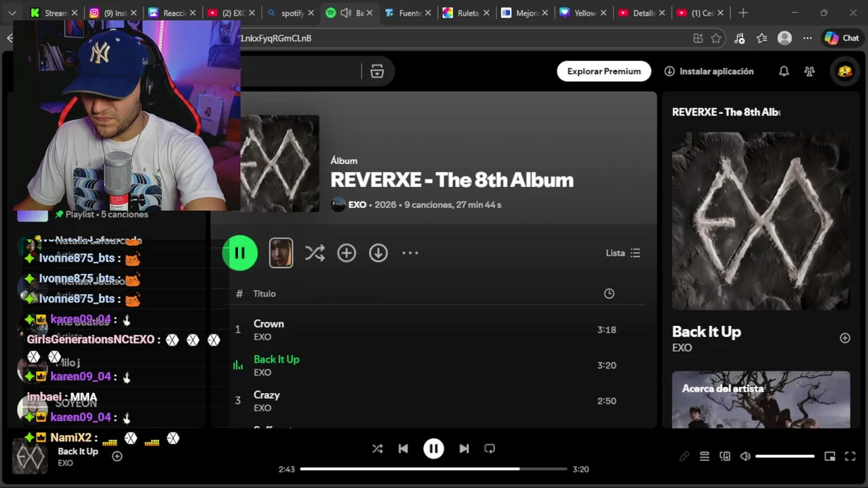Open the browse icon beside the search box
Screen dimensions: 868x488
(377, 71)
